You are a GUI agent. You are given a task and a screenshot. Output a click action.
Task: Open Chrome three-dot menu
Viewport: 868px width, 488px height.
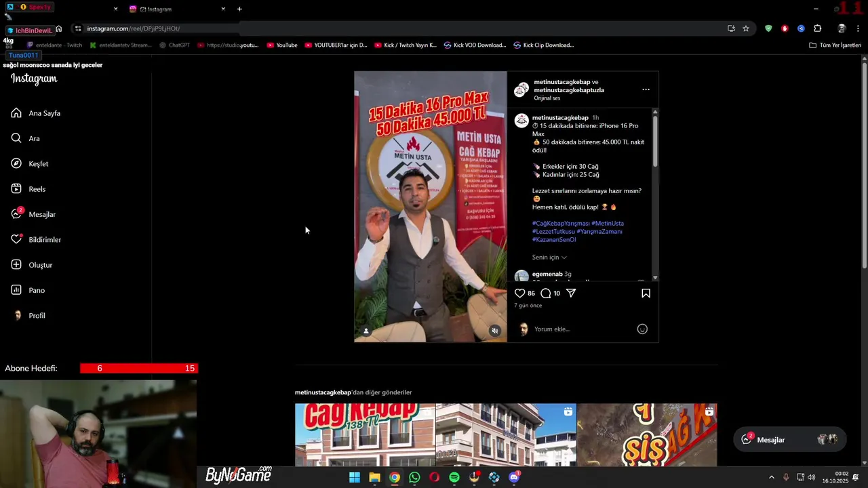pyautogui.click(x=858, y=28)
